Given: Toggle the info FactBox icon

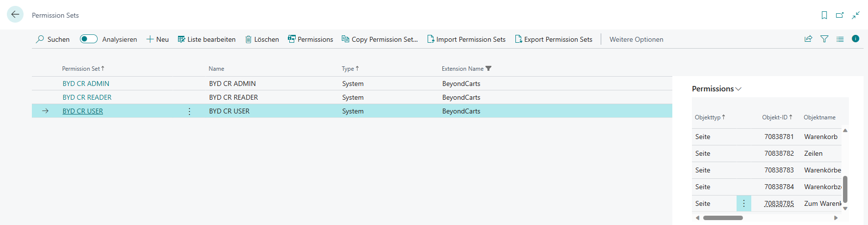Looking at the screenshot, I should (856, 39).
